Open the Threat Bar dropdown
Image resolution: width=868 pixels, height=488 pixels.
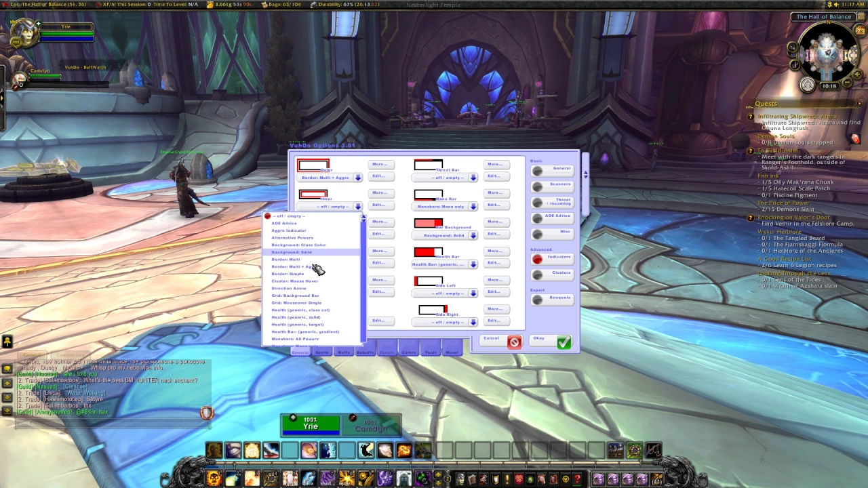446,178
